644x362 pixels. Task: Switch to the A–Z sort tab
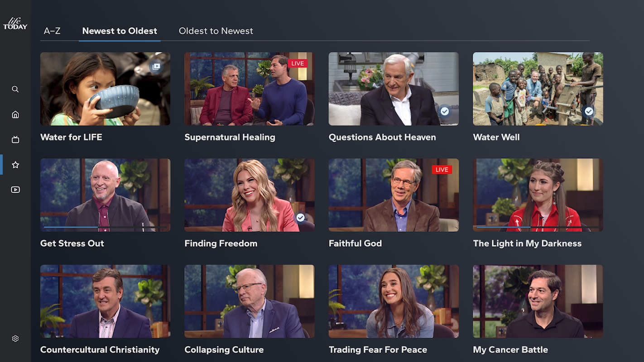(x=52, y=31)
